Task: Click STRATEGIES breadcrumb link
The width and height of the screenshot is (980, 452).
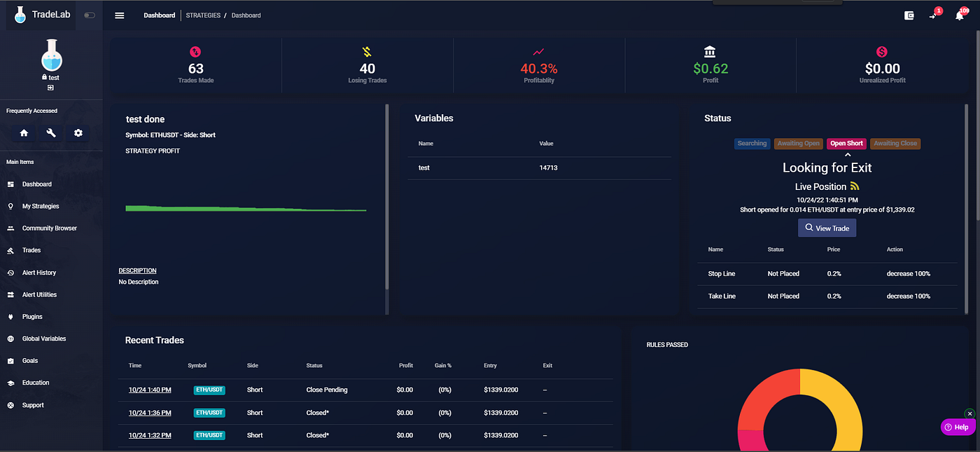Action: 203,15
